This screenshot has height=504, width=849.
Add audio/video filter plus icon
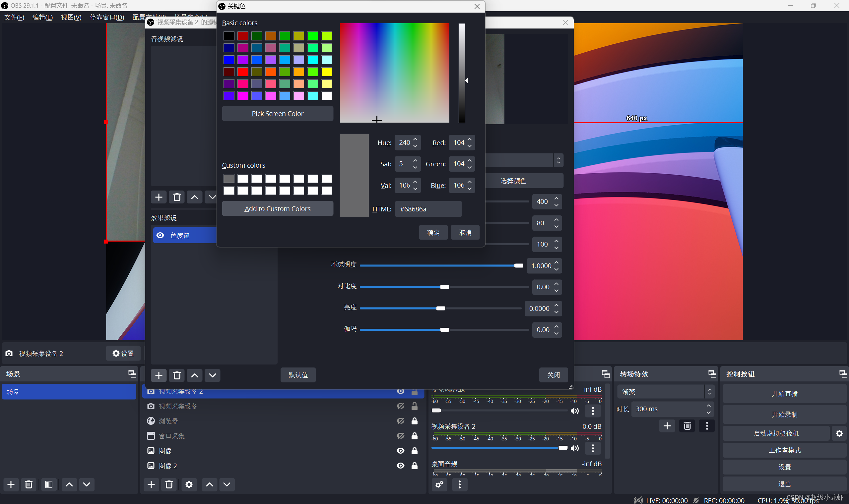[159, 197]
